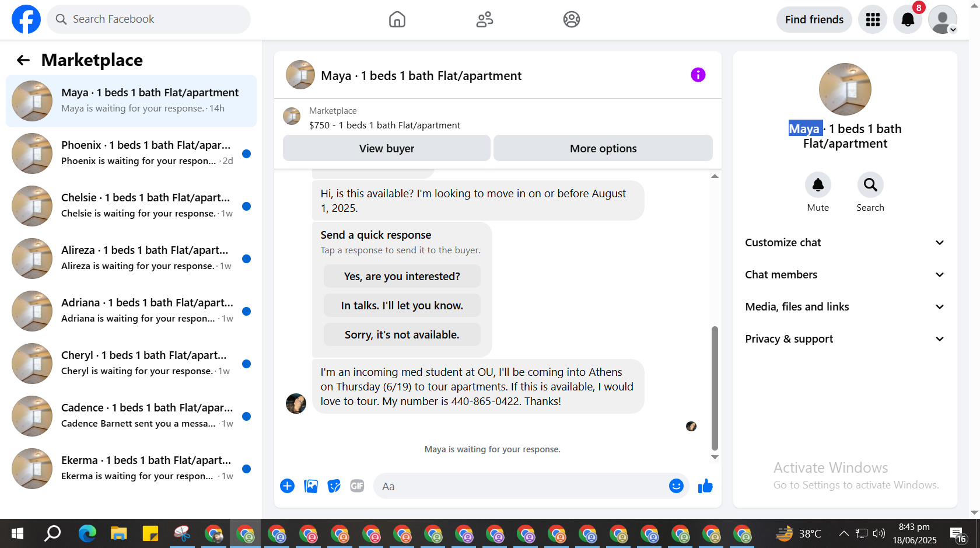
Task: Search in conversation magnifier icon
Action: 870,185
